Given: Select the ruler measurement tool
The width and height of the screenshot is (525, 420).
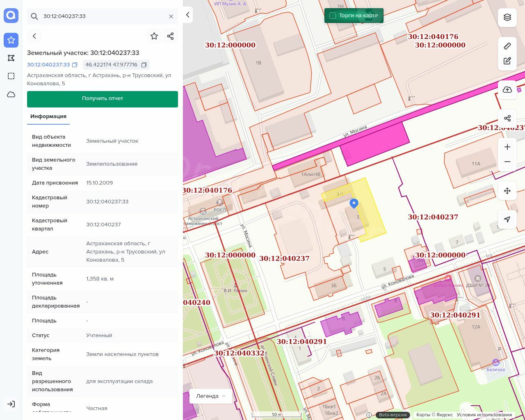Looking at the screenshot, I should coord(507,46).
